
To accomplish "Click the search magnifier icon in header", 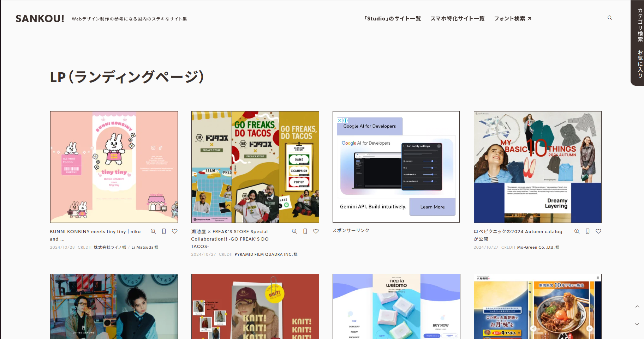I will point(610,18).
